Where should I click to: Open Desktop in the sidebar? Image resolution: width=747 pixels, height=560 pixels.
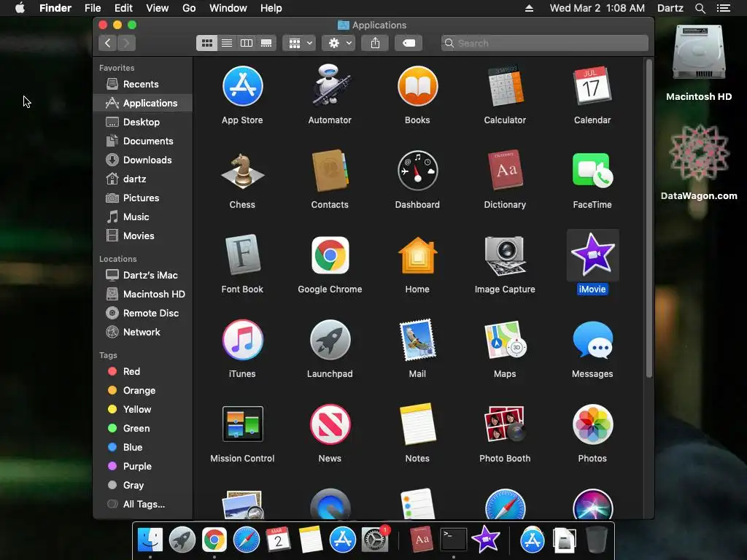click(143, 122)
